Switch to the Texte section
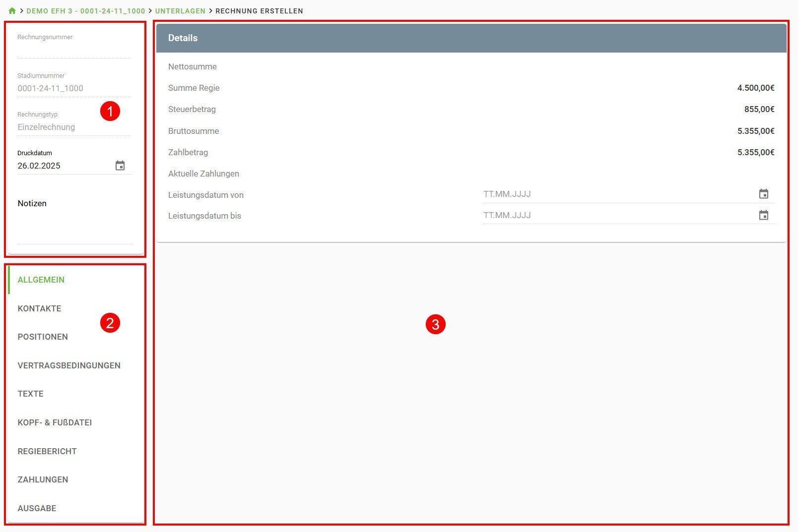Screen dimensions: 798x532 (x=31, y=394)
